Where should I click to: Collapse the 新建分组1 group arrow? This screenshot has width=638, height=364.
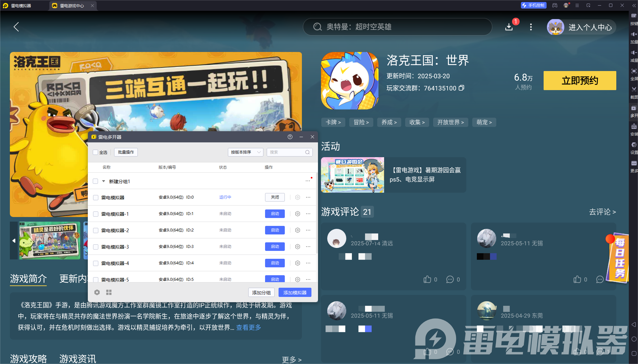pos(103,181)
